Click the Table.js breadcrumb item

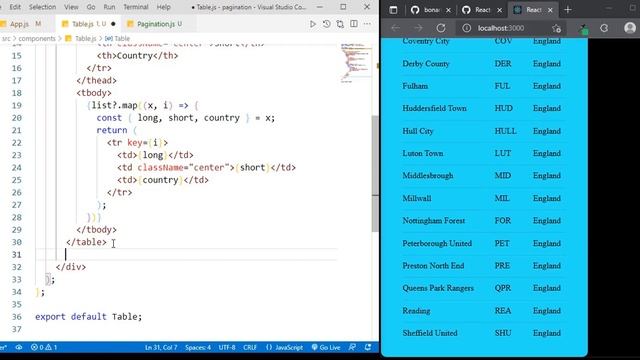[81, 38]
